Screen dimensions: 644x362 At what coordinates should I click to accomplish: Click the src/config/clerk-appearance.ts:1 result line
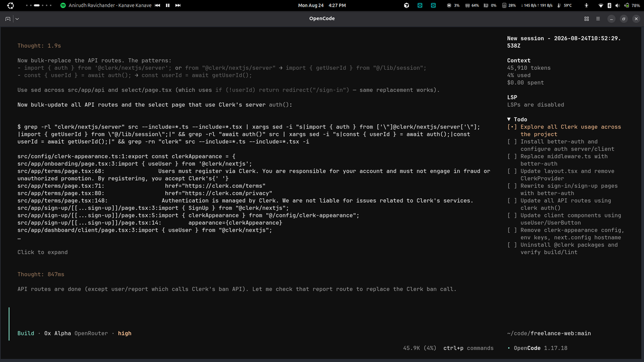[127, 157]
